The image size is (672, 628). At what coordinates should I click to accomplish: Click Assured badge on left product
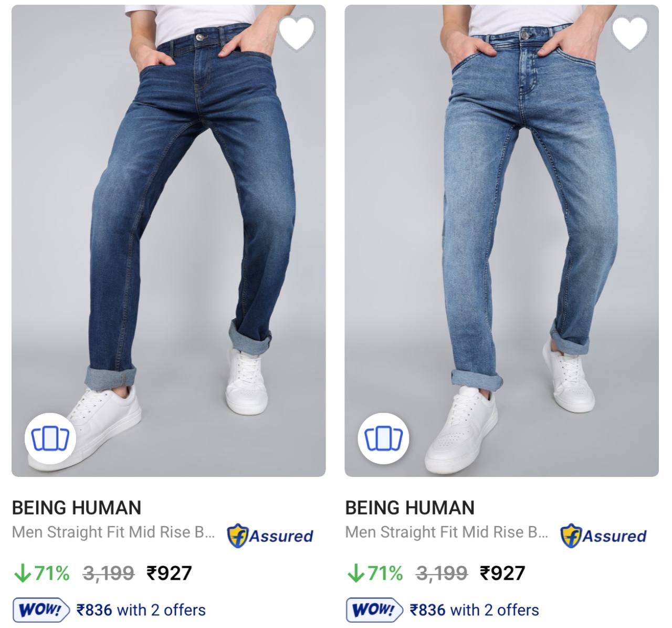click(x=270, y=536)
